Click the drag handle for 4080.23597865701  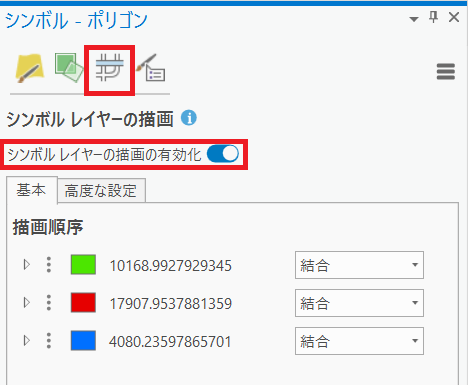point(49,341)
